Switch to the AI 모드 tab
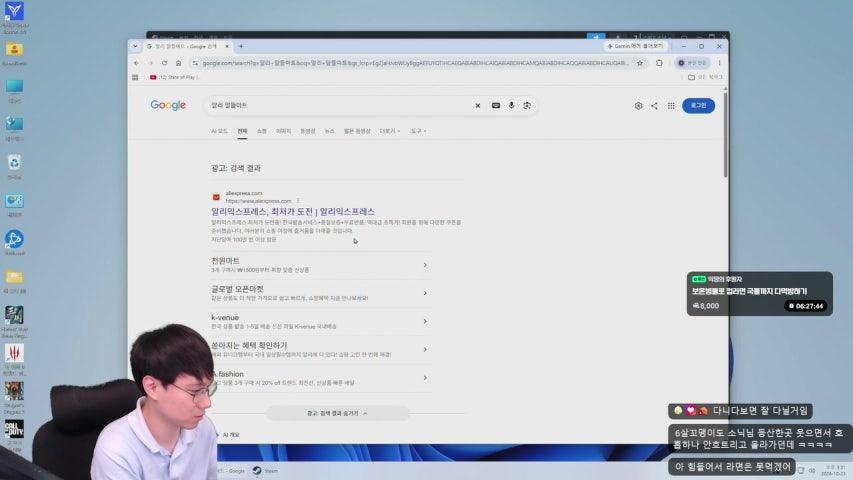The height and width of the screenshot is (480, 853). 219,131
